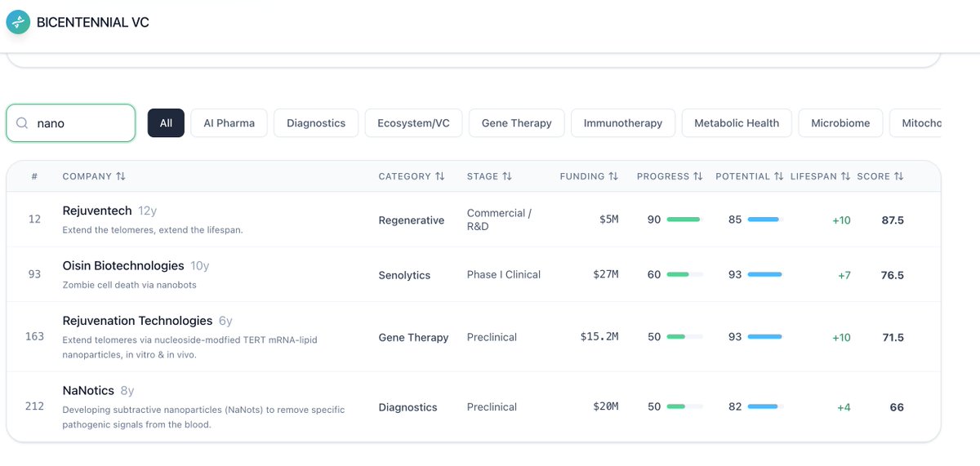Sort by Score column arrows
The height and width of the screenshot is (466, 980).
(899, 176)
